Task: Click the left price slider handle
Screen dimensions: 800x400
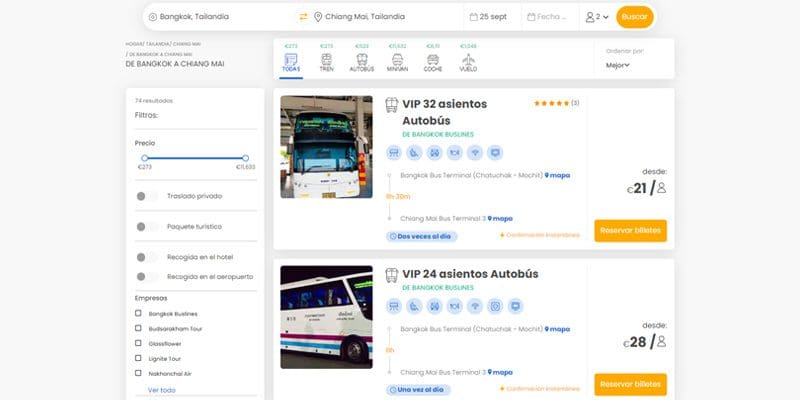Action: [x=145, y=158]
